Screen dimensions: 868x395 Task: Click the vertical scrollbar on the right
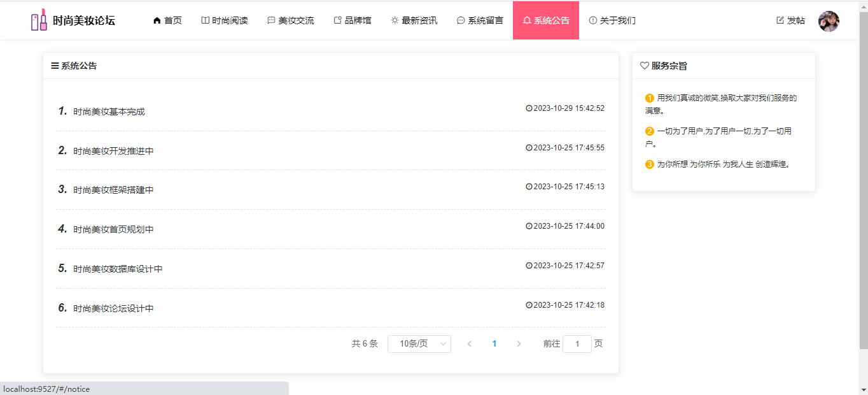pyautogui.click(x=864, y=179)
